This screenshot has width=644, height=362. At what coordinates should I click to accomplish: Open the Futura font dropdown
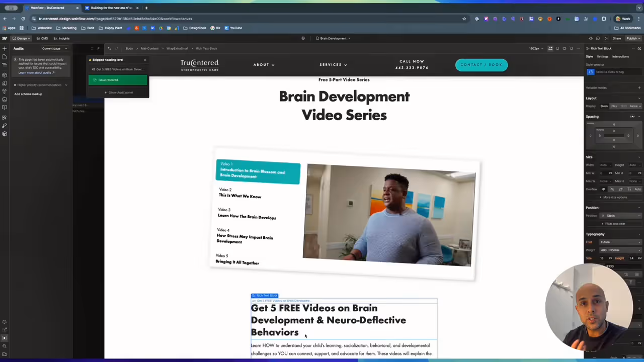click(620, 242)
